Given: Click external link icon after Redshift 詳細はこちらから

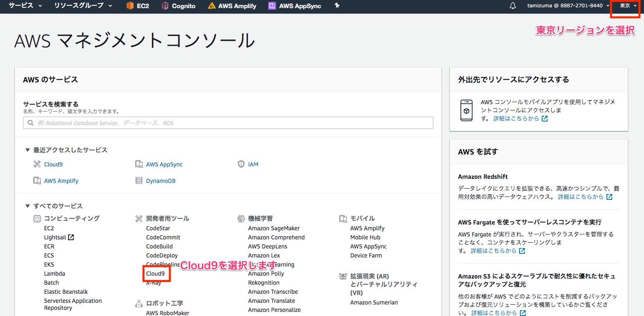Looking at the screenshot, I should click(609, 197).
